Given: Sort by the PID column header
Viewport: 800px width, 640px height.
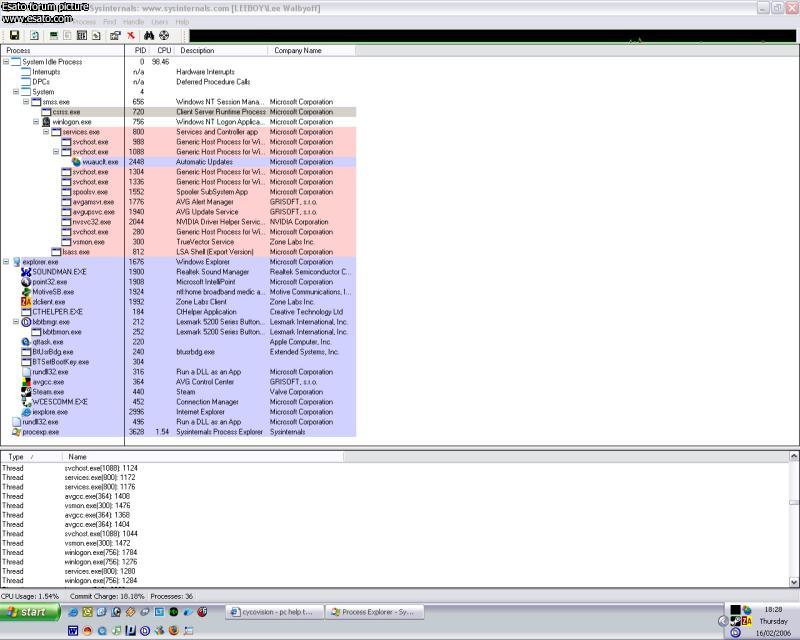Looking at the screenshot, I should 136,51.
